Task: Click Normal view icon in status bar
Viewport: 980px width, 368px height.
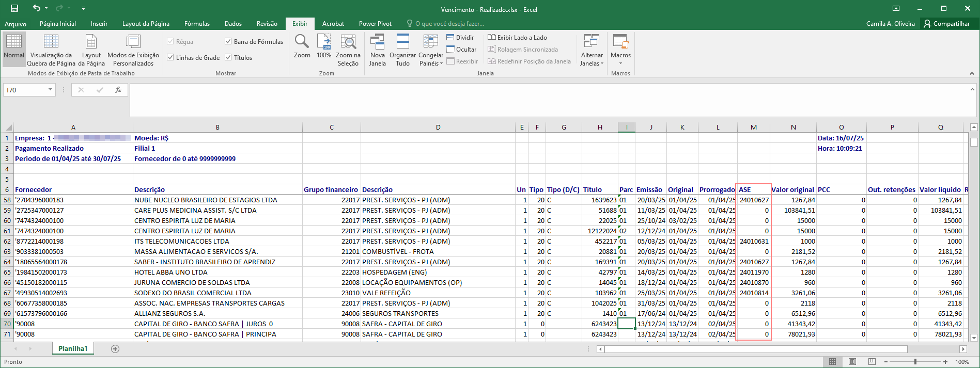Action: point(832,362)
